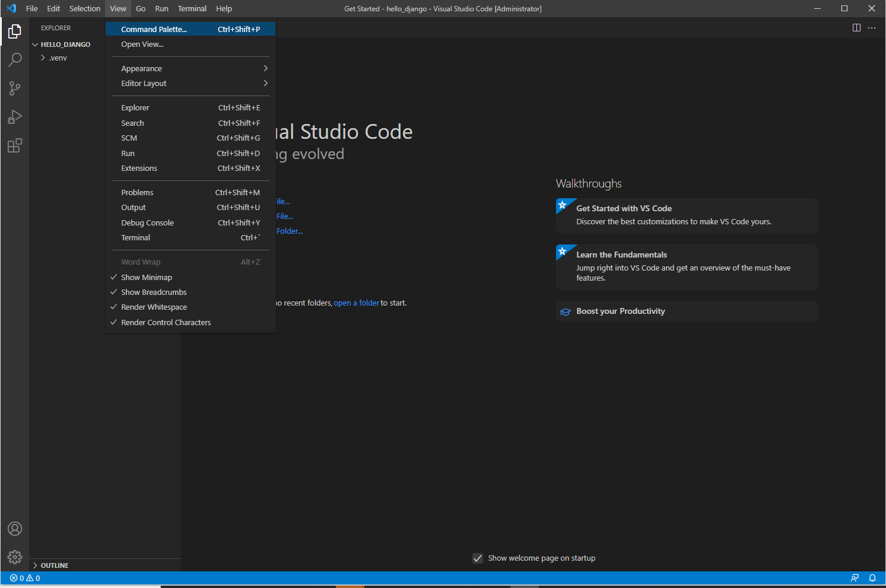Choose Debug Console from View menu
This screenshot has width=886, height=588.
[190, 223]
